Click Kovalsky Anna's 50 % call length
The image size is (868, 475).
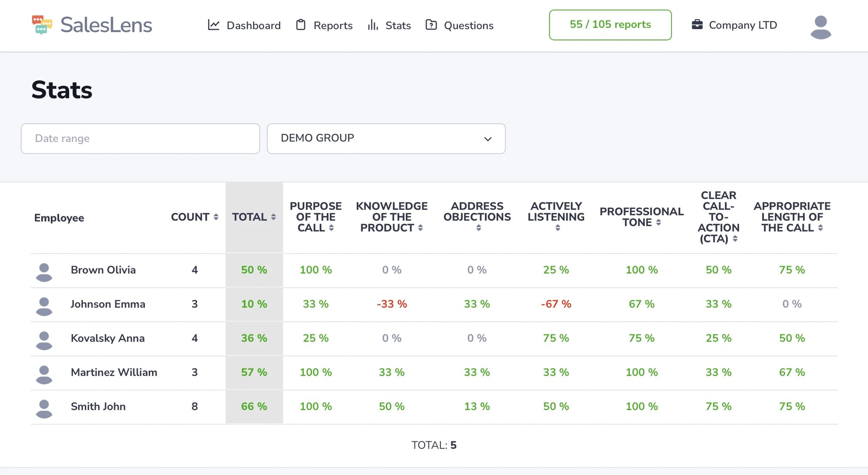pos(792,338)
